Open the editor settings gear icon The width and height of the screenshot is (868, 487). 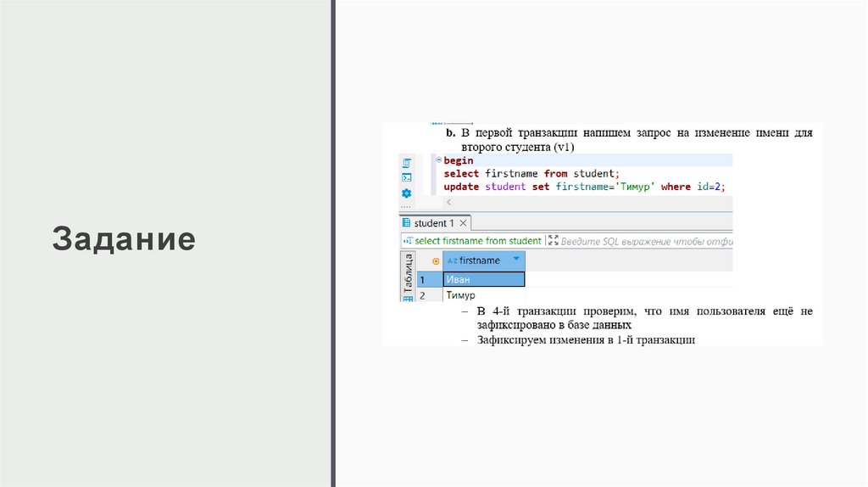tap(406, 193)
